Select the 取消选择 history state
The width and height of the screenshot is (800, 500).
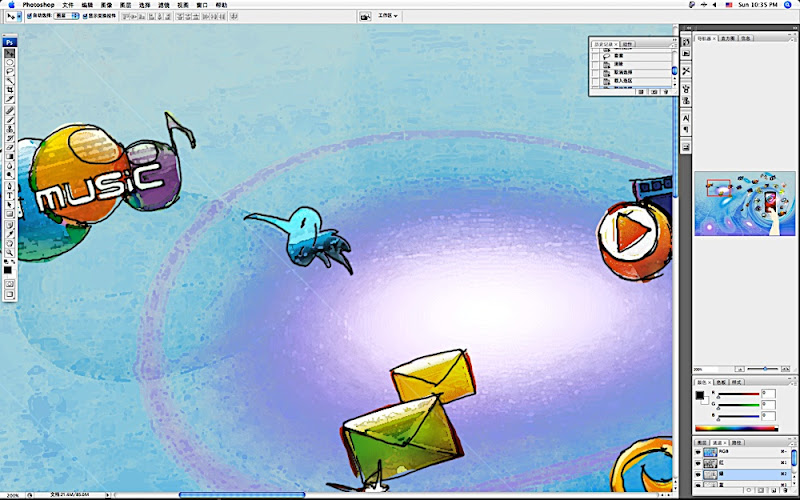pos(636,73)
